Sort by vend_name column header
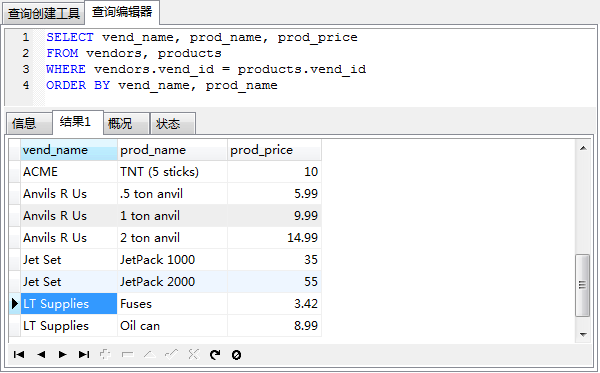This screenshot has height=373, width=600. [69, 150]
